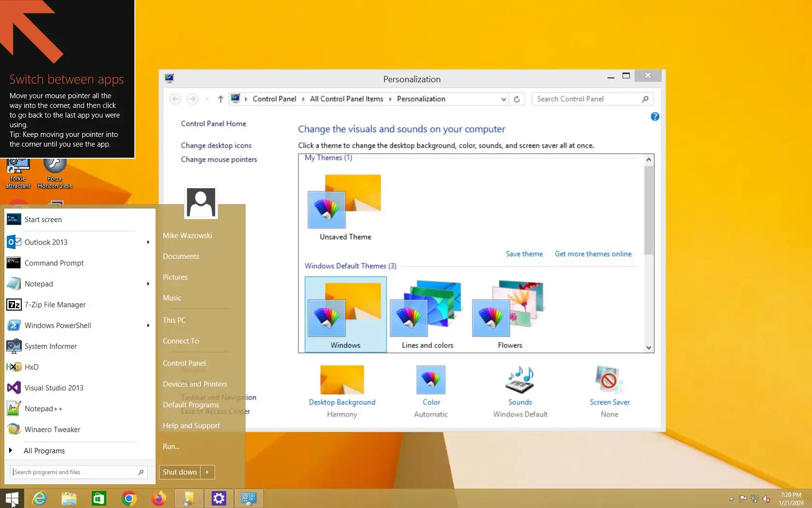Open Change desktop icons link
The height and width of the screenshot is (508, 812).
(216, 145)
